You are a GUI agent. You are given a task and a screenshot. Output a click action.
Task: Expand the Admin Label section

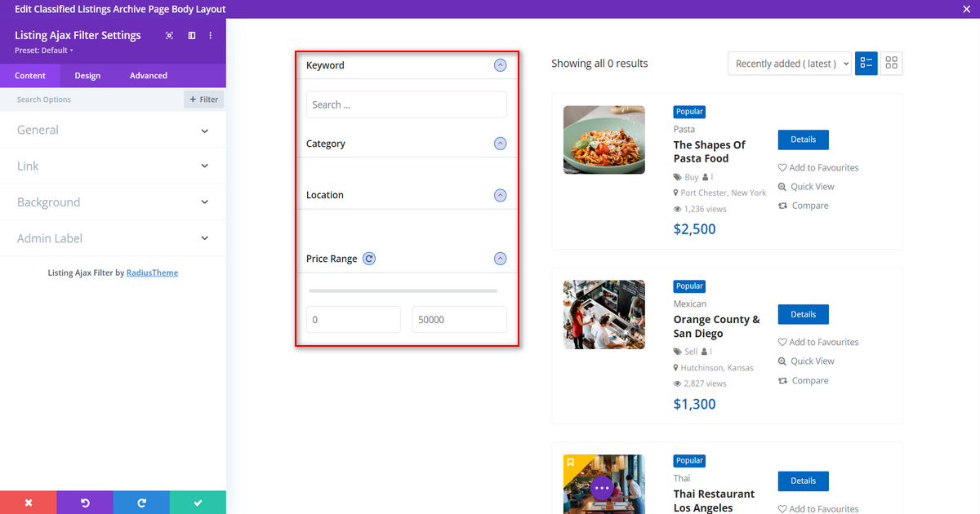tap(113, 238)
